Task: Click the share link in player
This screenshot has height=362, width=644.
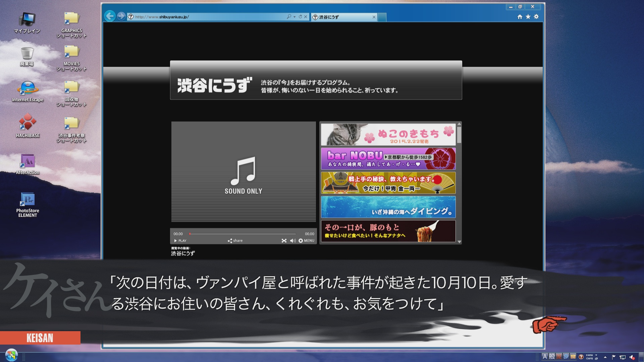Action: [x=235, y=241]
